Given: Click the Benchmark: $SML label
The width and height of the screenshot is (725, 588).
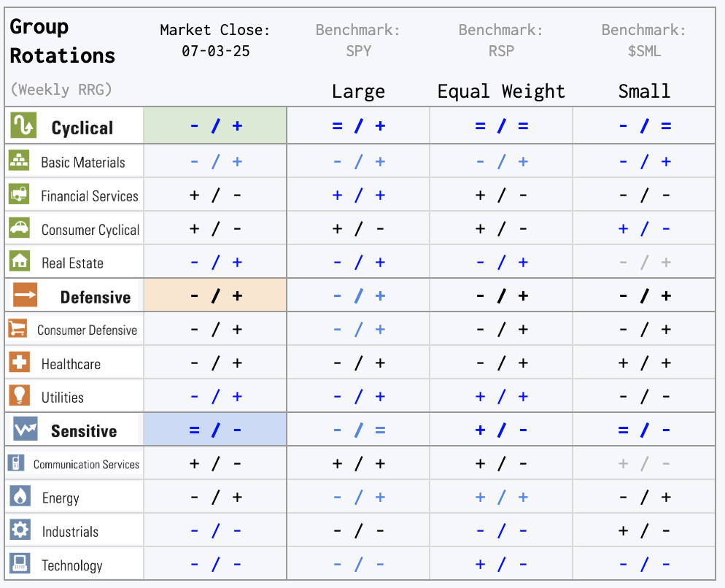Looking at the screenshot, I should 644,40.
